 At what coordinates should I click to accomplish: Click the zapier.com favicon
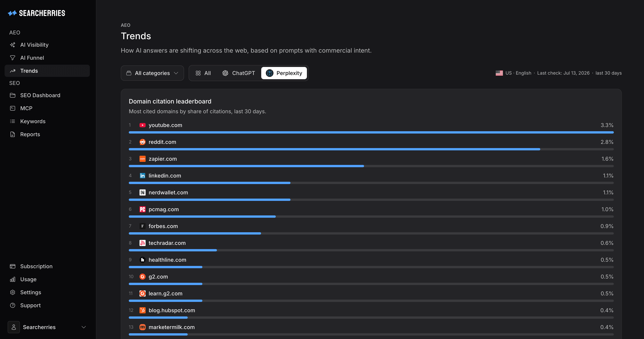point(143,159)
